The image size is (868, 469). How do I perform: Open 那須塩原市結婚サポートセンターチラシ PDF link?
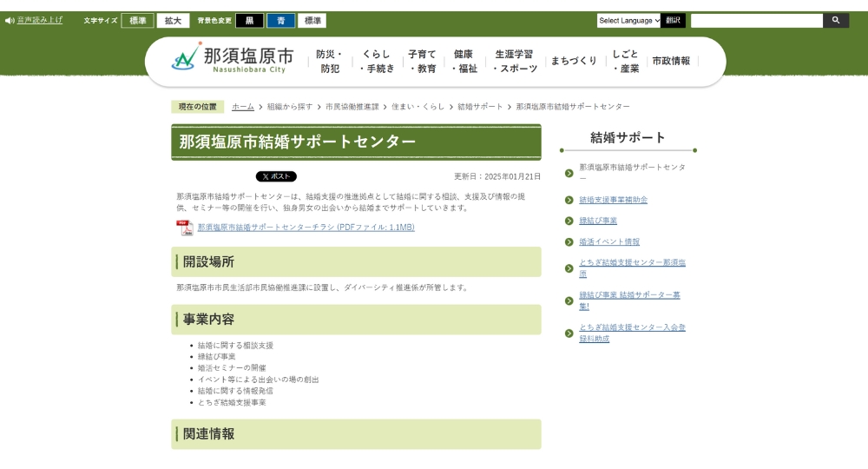point(306,228)
